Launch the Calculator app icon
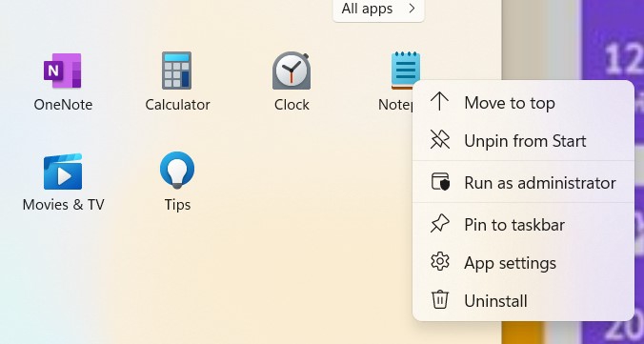 point(176,71)
